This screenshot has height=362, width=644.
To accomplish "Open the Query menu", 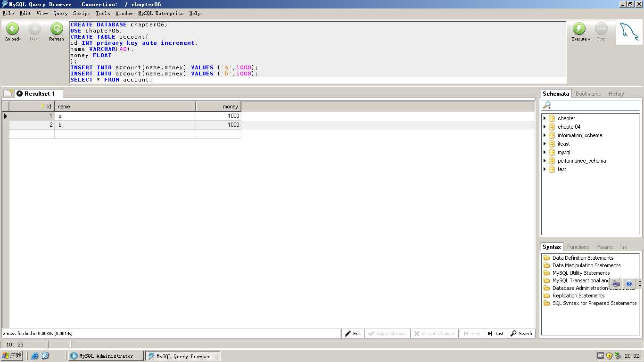I will 60,14.
